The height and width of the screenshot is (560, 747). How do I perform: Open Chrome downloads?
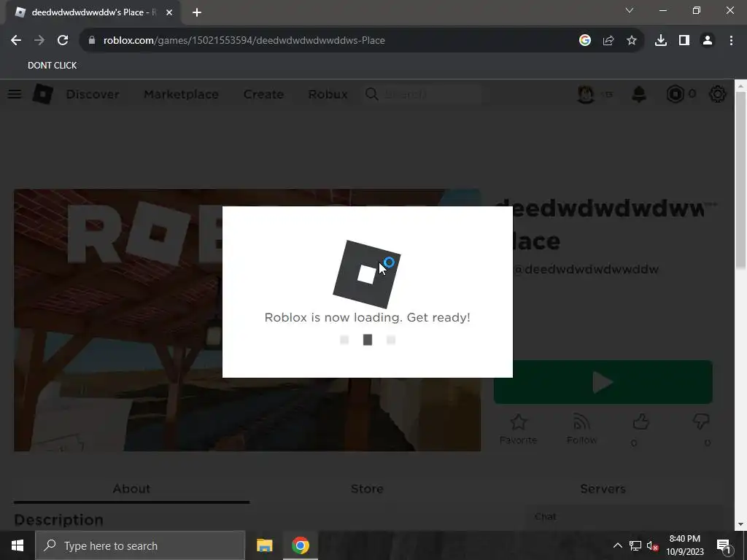tap(661, 41)
